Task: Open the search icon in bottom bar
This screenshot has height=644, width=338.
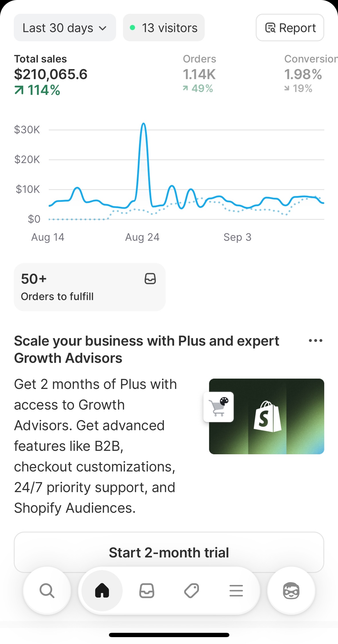Action: (47, 590)
